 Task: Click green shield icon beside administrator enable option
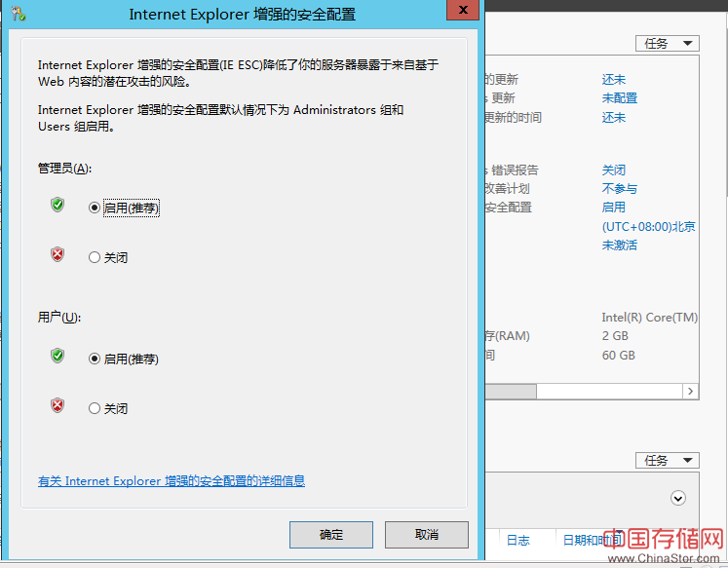57,205
